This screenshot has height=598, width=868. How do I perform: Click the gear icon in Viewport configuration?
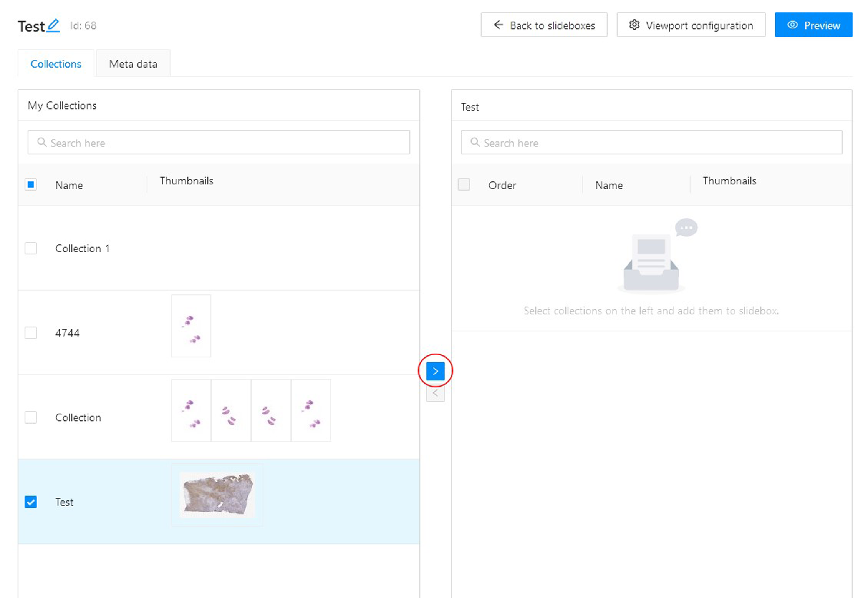coord(634,25)
